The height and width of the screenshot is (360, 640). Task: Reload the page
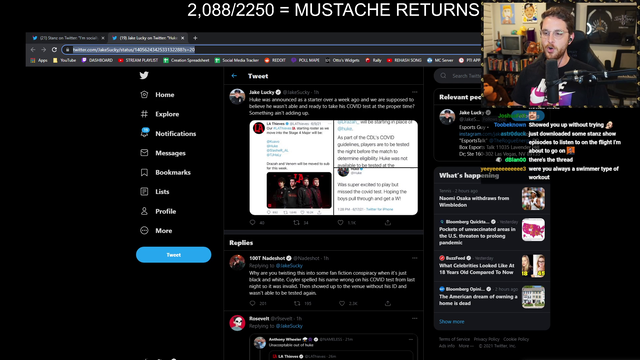tap(54, 49)
